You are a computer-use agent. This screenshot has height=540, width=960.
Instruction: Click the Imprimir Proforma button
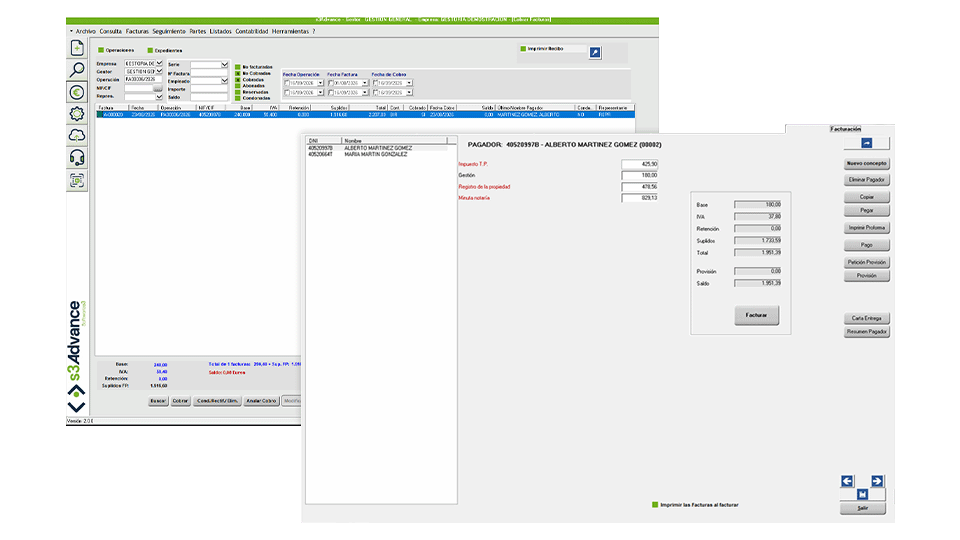point(866,228)
